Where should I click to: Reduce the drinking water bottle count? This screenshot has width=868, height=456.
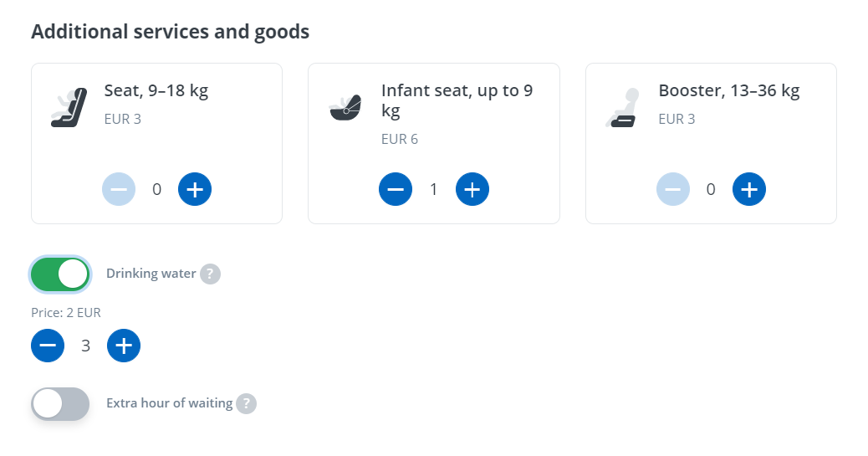48,345
